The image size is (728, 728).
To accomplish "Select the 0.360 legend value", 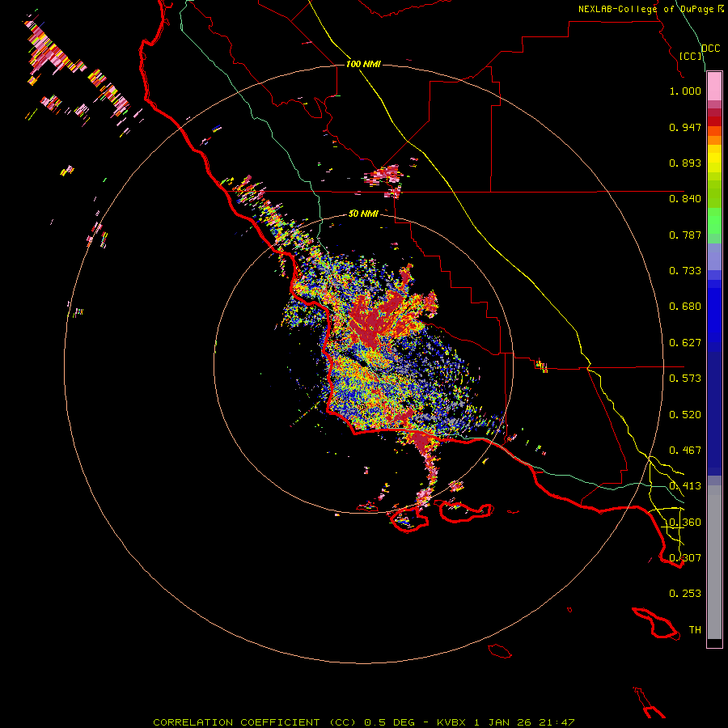I will pyautogui.click(x=685, y=523).
